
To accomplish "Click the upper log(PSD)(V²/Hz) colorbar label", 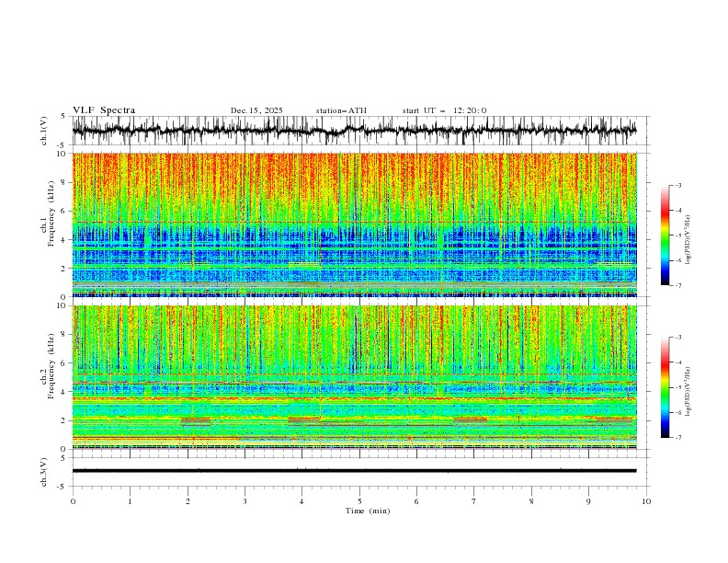I will pos(688,240).
